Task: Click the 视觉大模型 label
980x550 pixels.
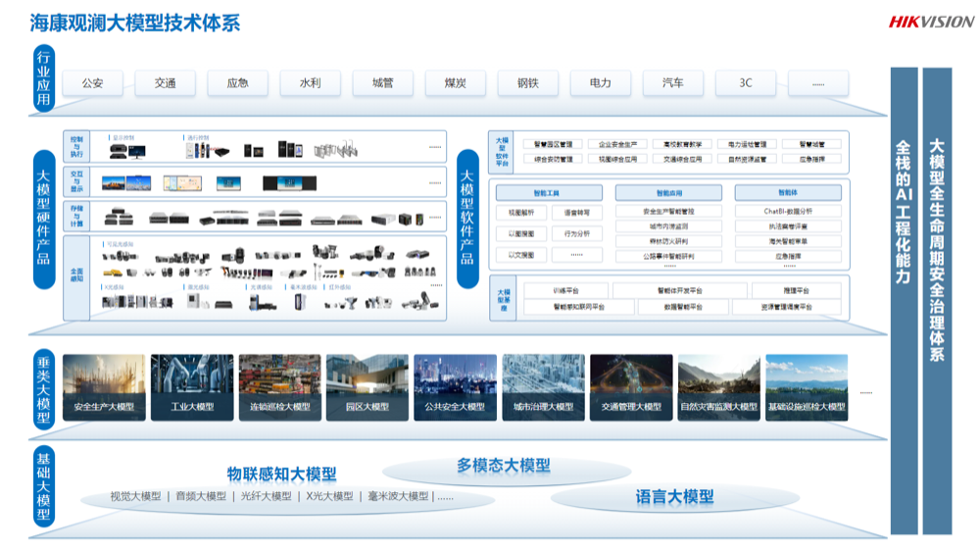Action: 135,496
